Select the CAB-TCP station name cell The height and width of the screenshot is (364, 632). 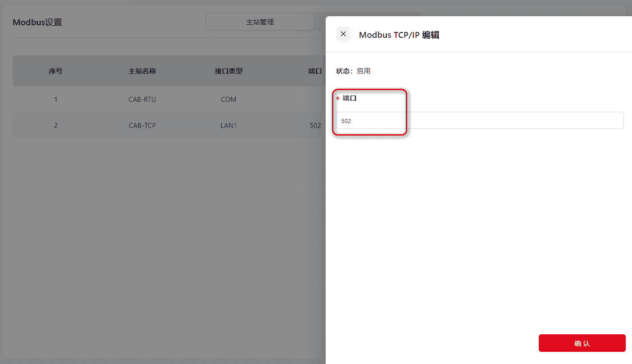(x=142, y=126)
